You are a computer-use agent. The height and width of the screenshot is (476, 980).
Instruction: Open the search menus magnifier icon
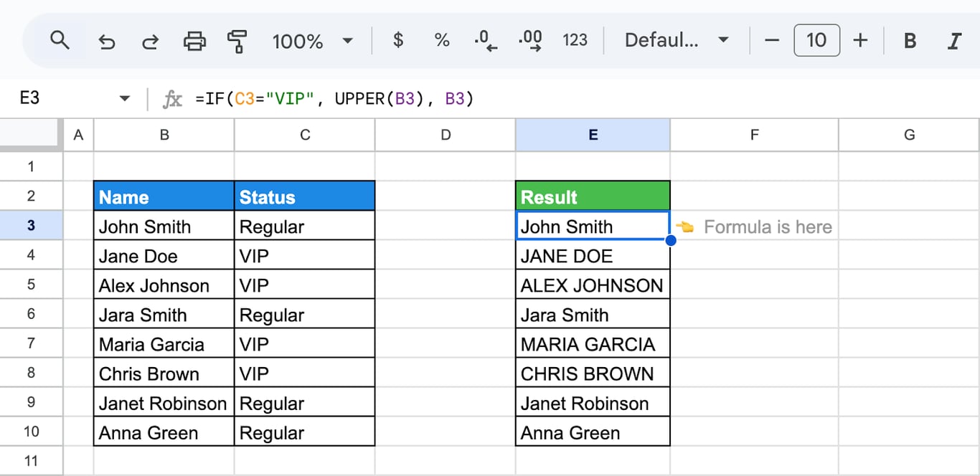tap(60, 41)
